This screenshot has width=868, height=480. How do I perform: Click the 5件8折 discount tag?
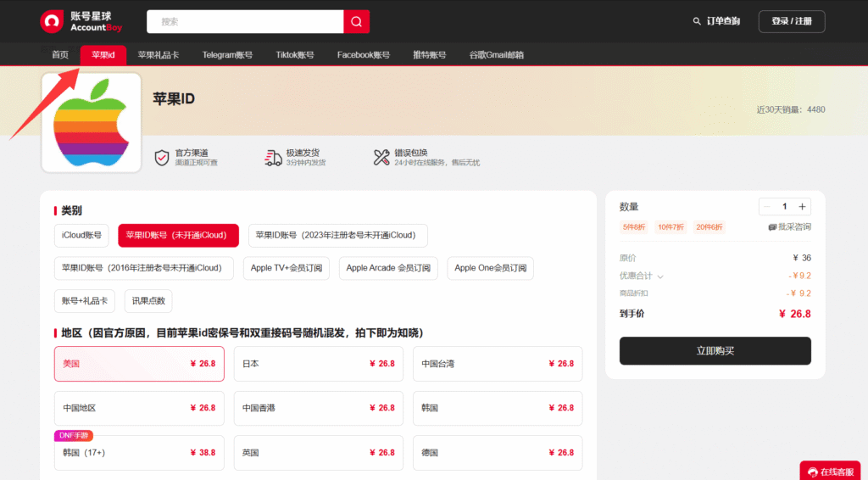tap(634, 227)
